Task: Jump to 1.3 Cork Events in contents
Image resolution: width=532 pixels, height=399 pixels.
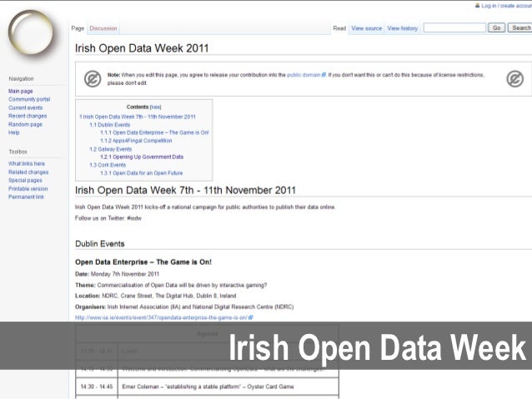Action: pos(108,165)
